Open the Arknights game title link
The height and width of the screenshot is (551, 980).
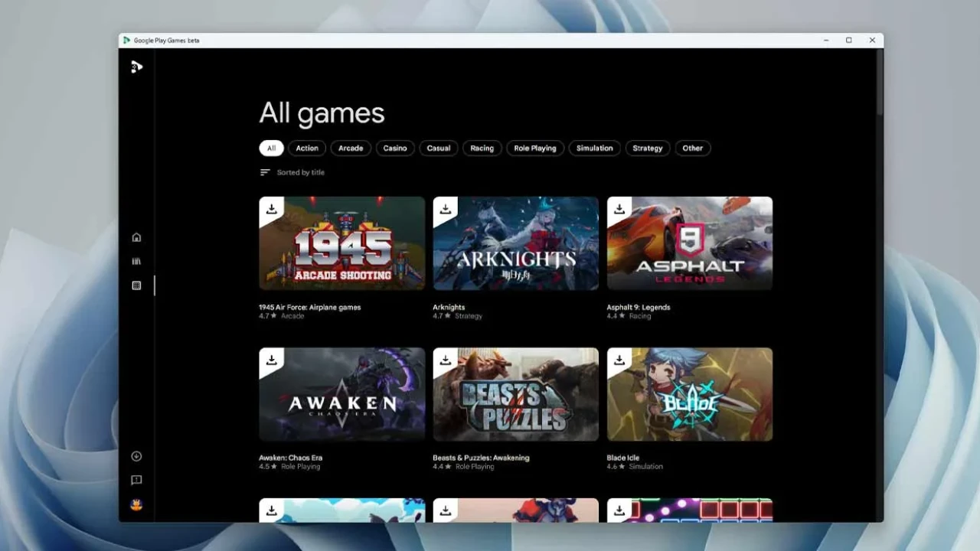449,308
